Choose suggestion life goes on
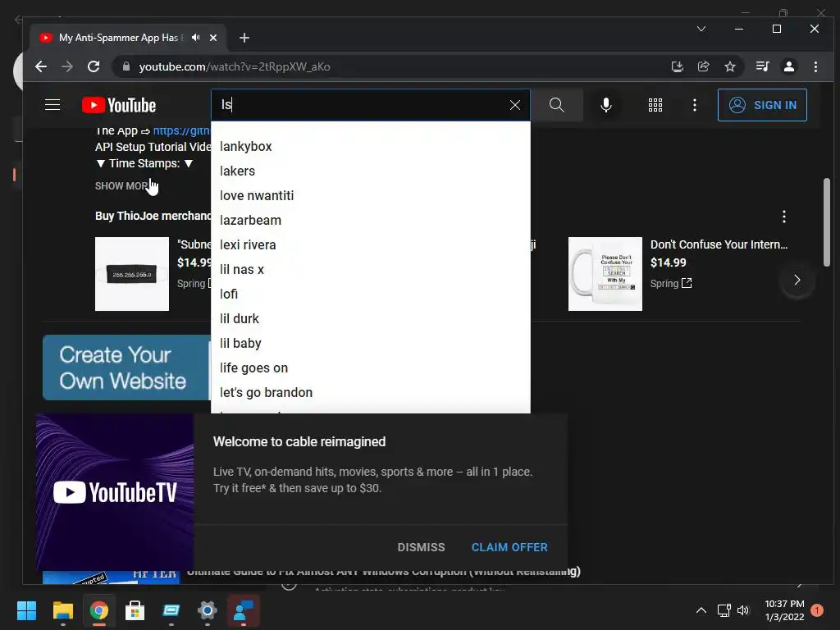Image resolution: width=840 pixels, height=630 pixels. tap(371, 368)
